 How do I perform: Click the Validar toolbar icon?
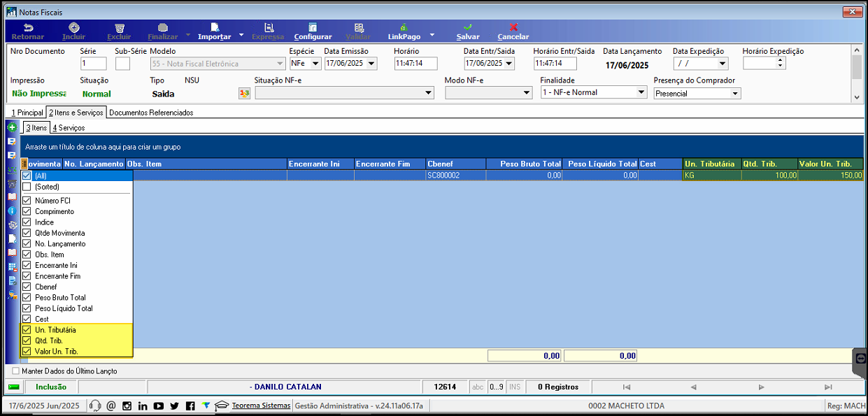pos(358,27)
